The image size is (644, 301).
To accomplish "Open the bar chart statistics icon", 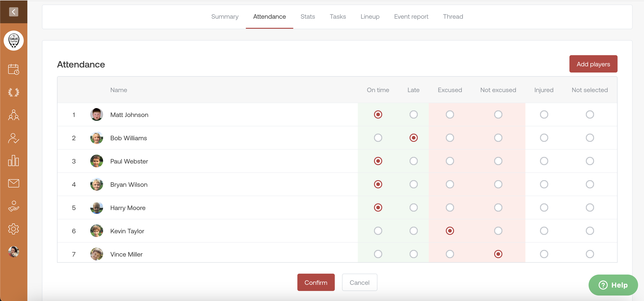I will (x=13, y=161).
